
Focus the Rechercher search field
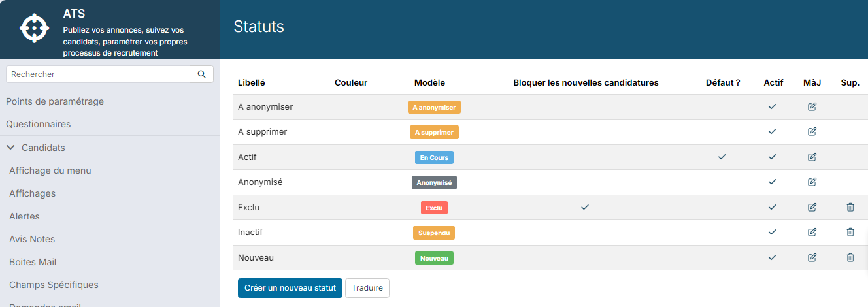coord(98,74)
